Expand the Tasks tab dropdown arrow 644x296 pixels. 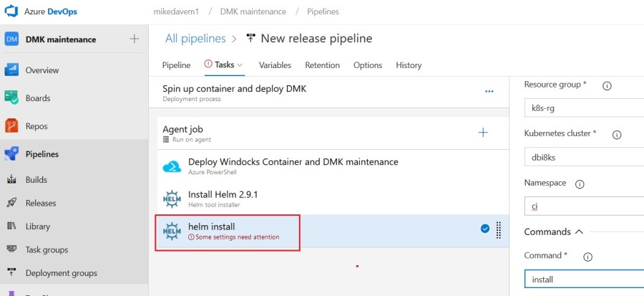(240, 65)
